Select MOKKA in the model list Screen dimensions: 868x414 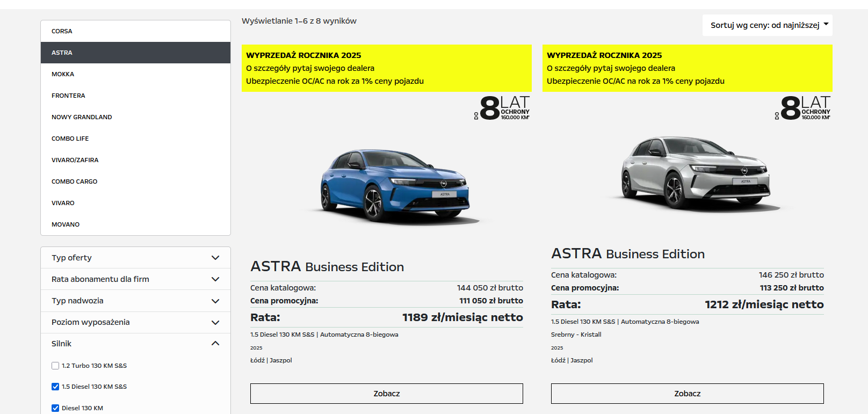pyautogui.click(x=63, y=74)
